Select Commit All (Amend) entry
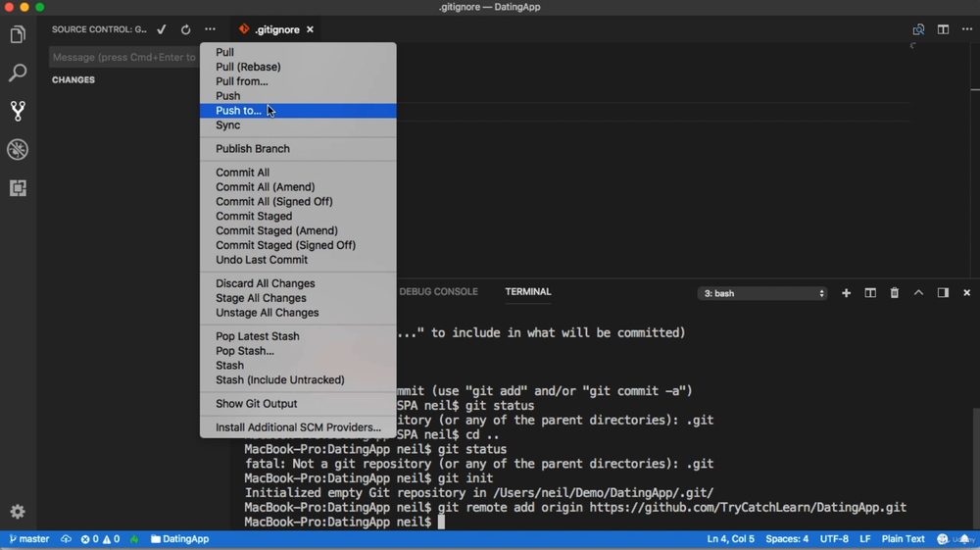The height and width of the screenshot is (550, 980). coord(298,187)
